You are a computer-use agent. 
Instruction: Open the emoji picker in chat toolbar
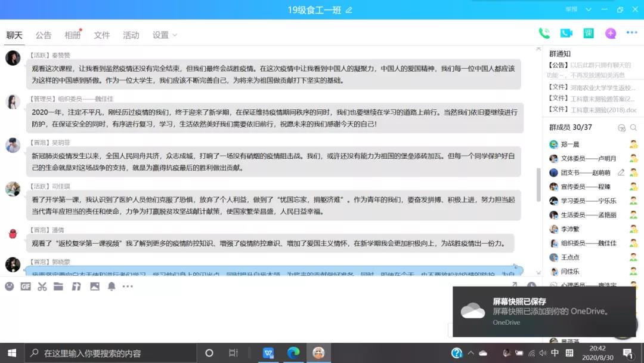pyautogui.click(x=9, y=287)
